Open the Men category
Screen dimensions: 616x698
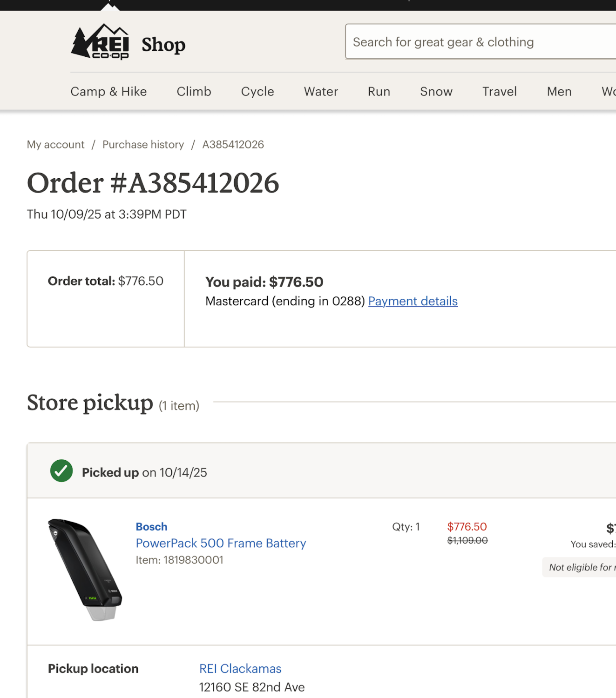(559, 92)
